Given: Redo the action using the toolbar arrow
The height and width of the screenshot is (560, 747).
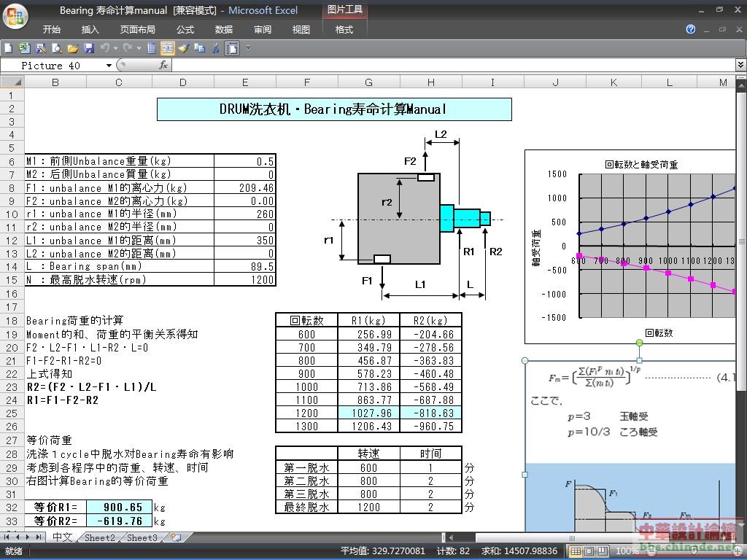Looking at the screenshot, I should click(127, 47).
